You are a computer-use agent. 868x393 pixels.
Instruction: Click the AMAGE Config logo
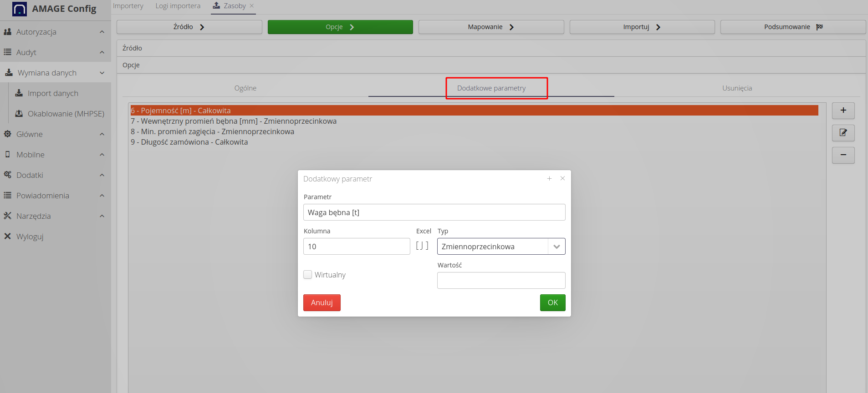pos(20,9)
